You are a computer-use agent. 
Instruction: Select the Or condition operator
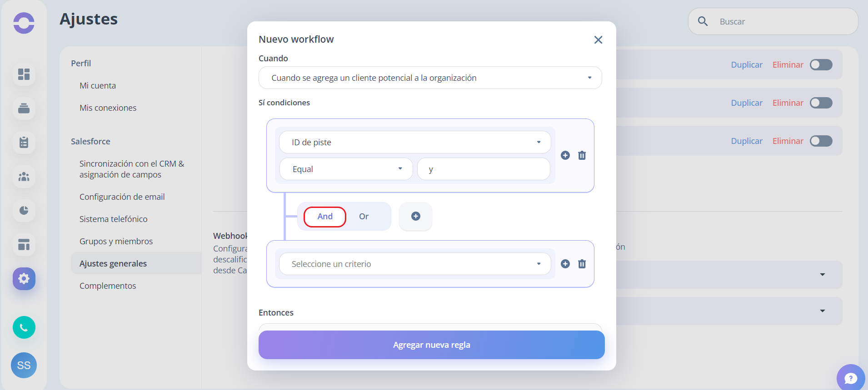364,217
